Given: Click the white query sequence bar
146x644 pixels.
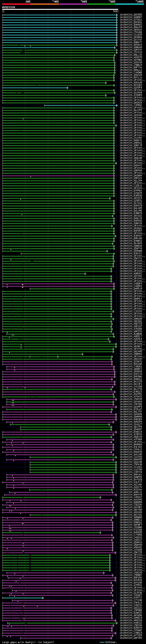Looking at the screenshot, I should pyautogui.click(x=60, y=10).
